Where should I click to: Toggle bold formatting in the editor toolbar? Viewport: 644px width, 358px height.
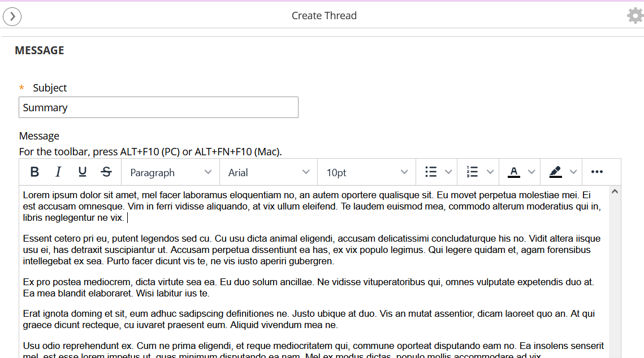(x=34, y=172)
